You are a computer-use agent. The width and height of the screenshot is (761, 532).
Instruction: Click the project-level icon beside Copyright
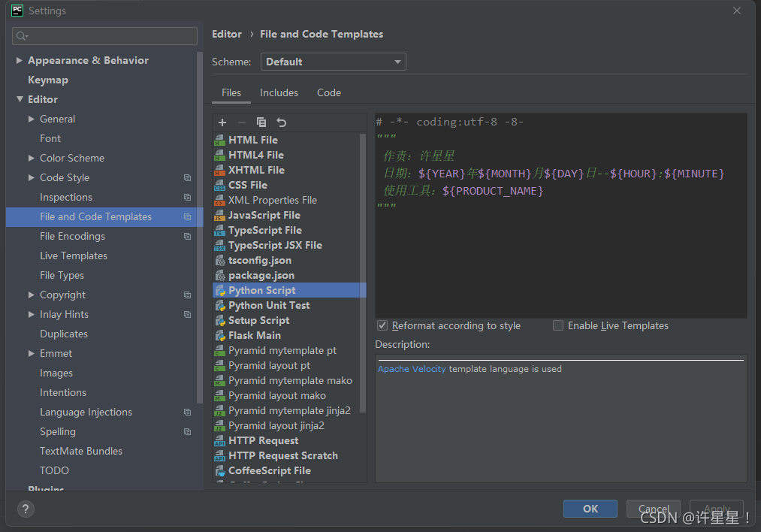[187, 295]
